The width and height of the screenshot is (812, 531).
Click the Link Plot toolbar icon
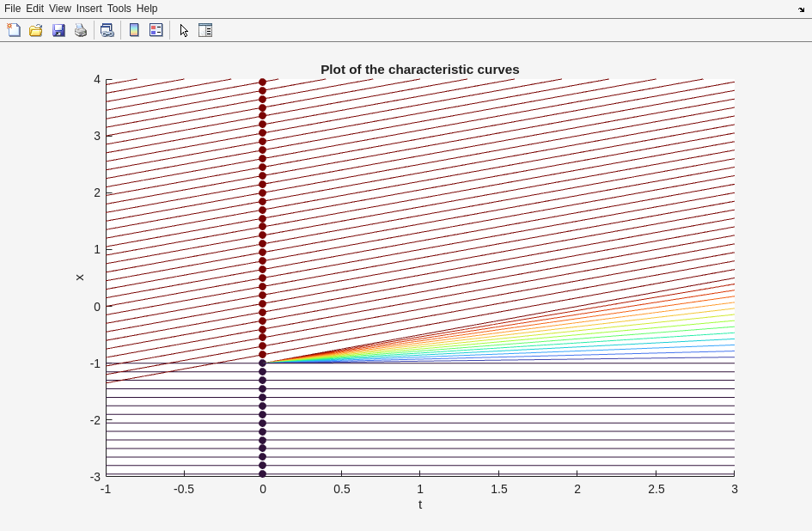click(107, 30)
